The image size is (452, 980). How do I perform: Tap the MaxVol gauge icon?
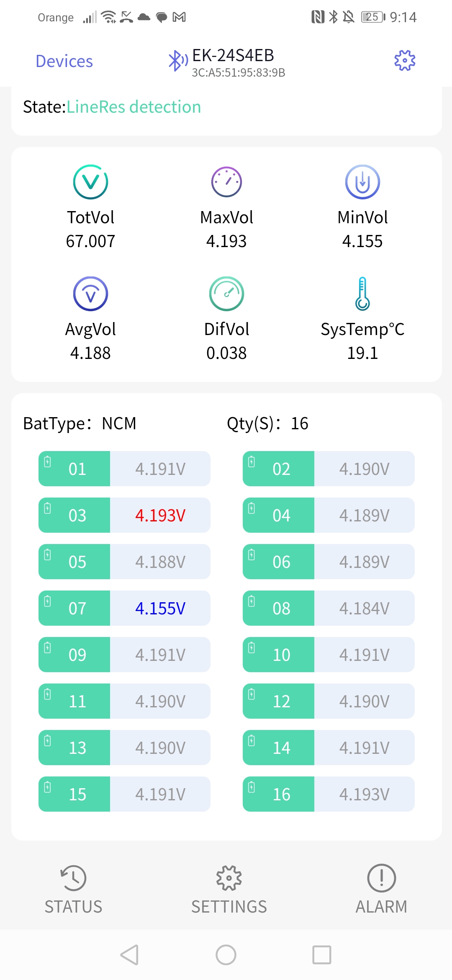226,182
